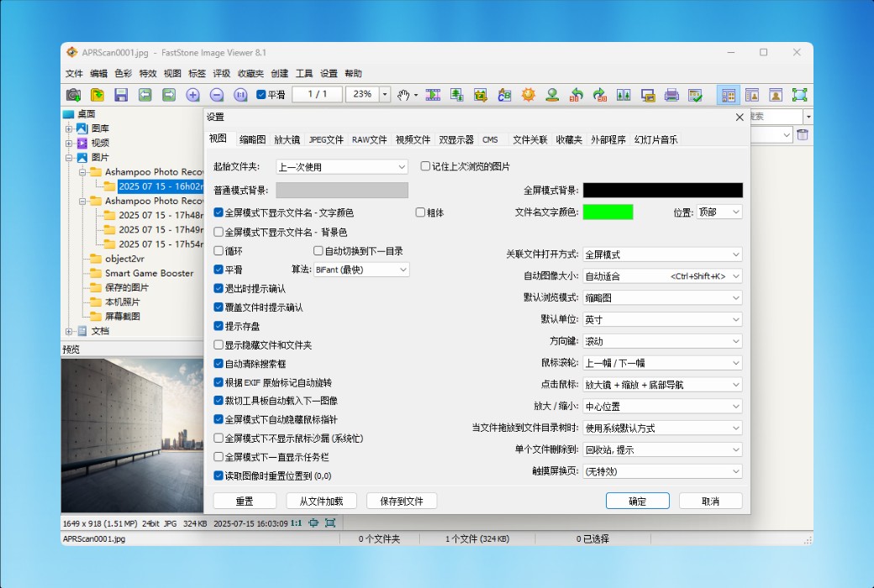Click the acquire from scanner camera icon
This screenshot has width=874, height=588.
tap(73, 95)
